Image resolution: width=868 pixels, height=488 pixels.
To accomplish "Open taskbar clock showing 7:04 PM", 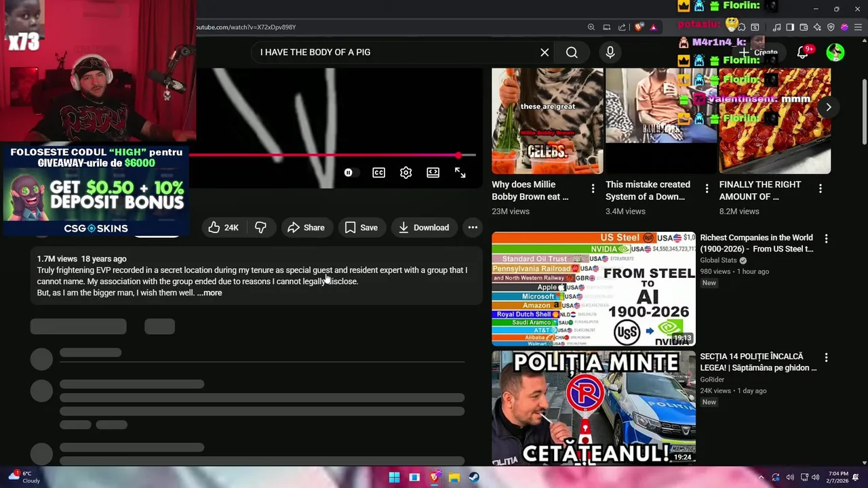I will pyautogui.click(x=838, y=477).
